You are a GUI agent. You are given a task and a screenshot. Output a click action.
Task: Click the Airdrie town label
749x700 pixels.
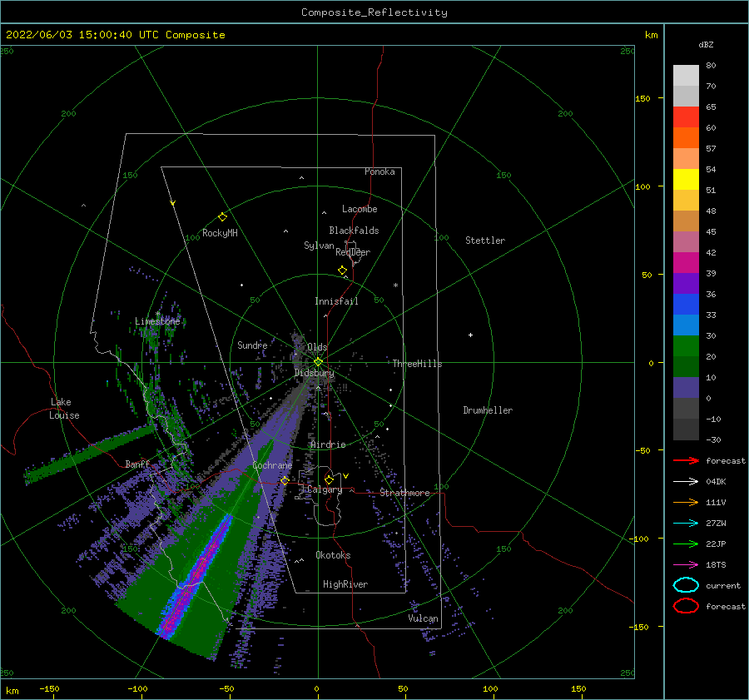[328, 444]
